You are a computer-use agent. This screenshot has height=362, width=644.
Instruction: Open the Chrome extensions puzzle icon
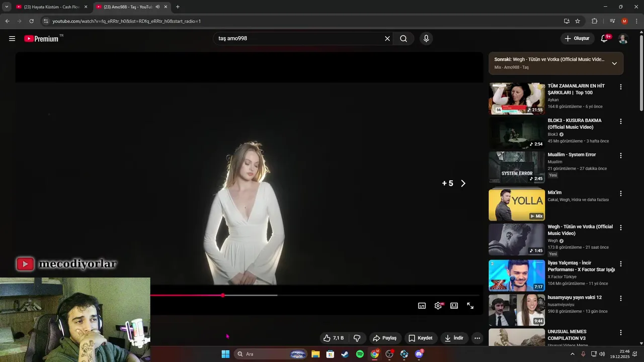click(595, 21)
